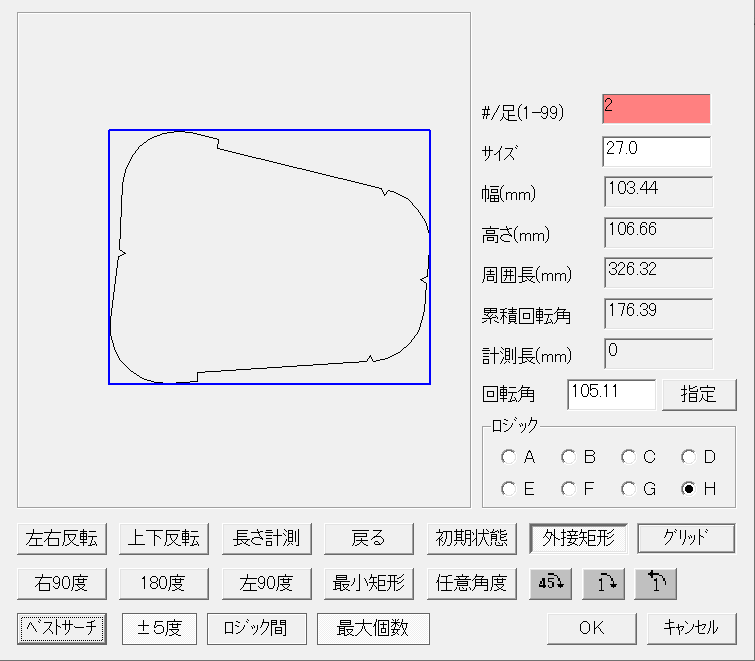Click the rotate 1 degree counterclockwise icon
Image resolution: width=755 pixels, height=661 pixels.
655,583
